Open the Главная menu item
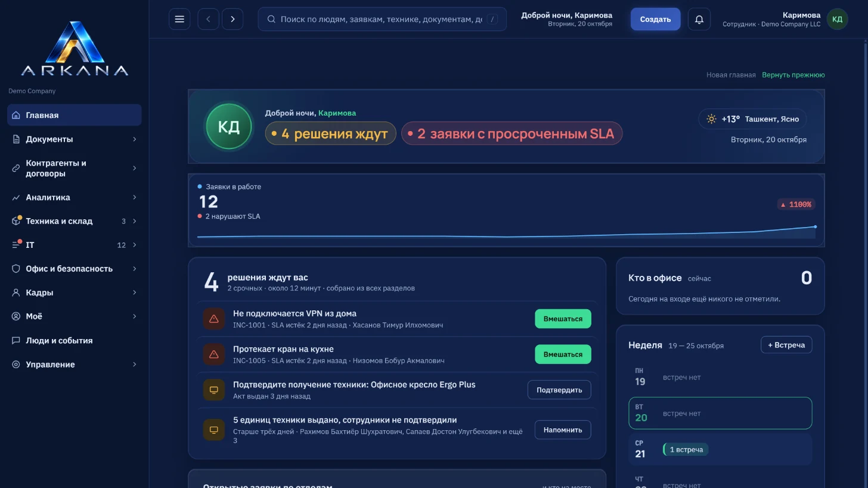Image resolution: width=868 pixels, height=488 pixels. (x=75, y=115)
